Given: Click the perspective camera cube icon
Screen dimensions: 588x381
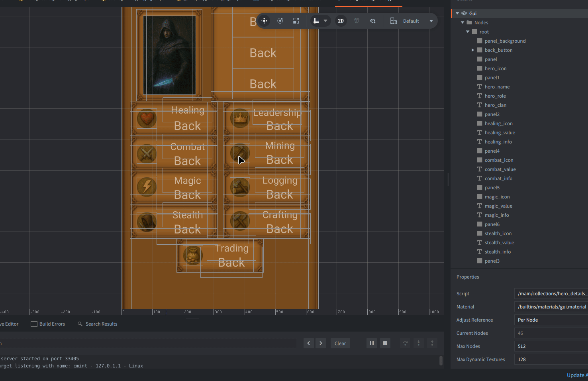Looking at the screenshot, I should 357,21.
